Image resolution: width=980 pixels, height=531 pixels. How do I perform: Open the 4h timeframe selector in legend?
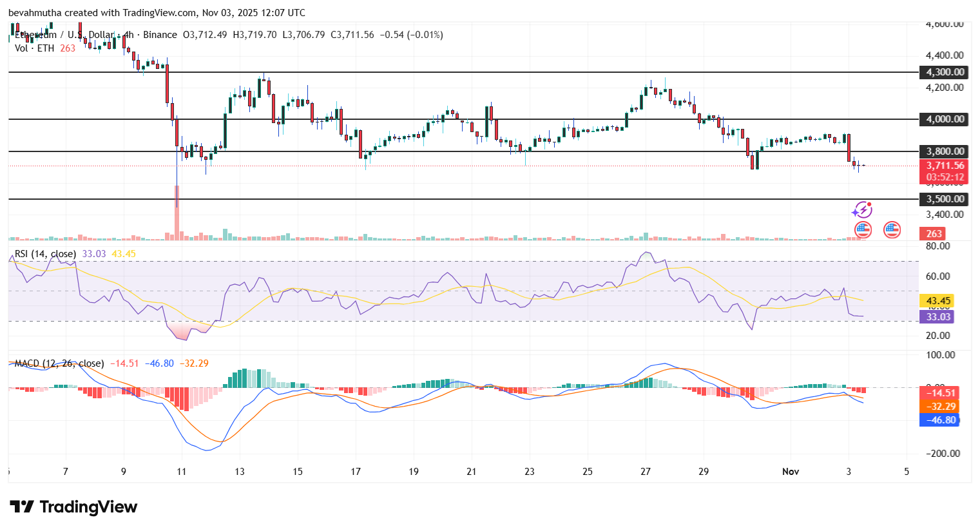coord(128,35)
